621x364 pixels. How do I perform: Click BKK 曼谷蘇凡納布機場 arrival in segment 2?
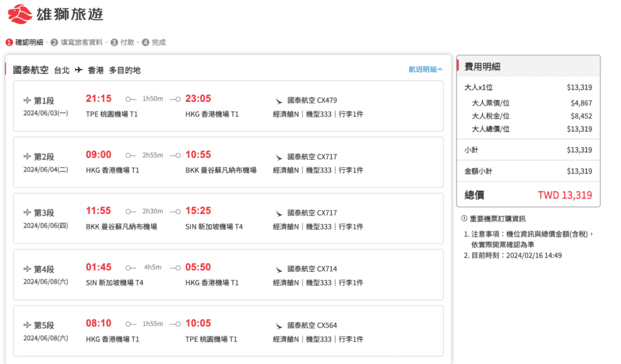221,170
